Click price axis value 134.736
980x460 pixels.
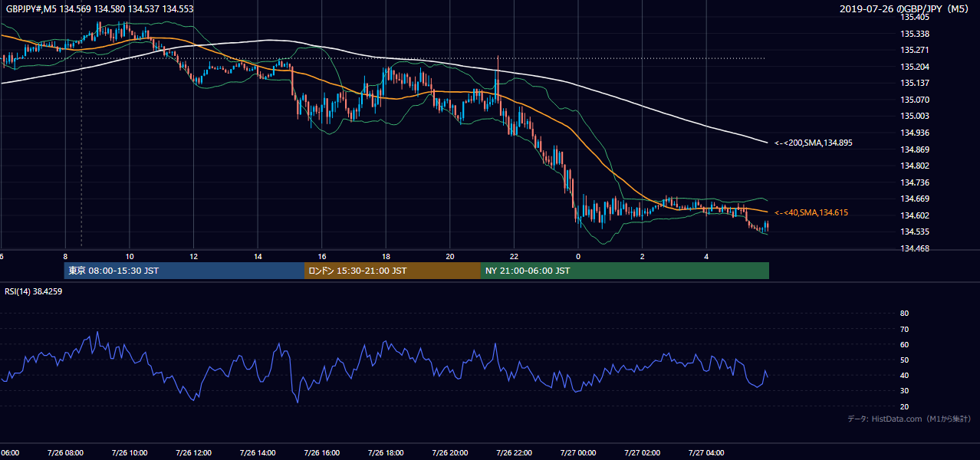(x=915, y=182)
